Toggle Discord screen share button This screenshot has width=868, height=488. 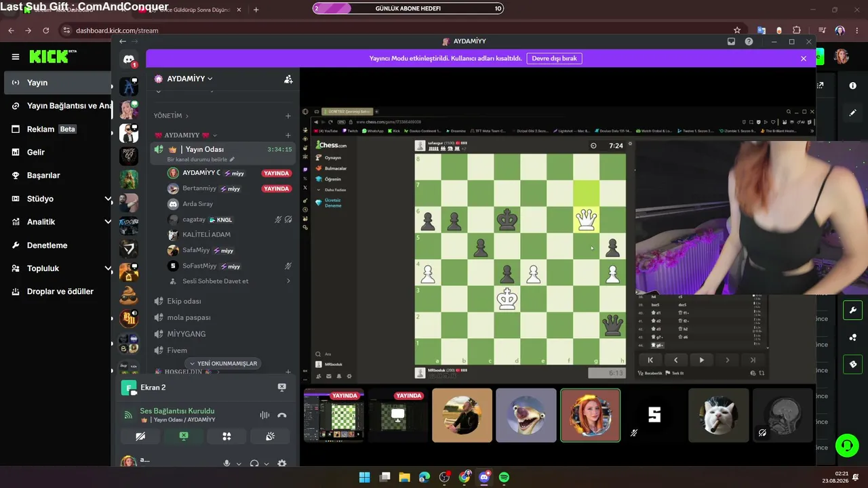coord(184,436)
